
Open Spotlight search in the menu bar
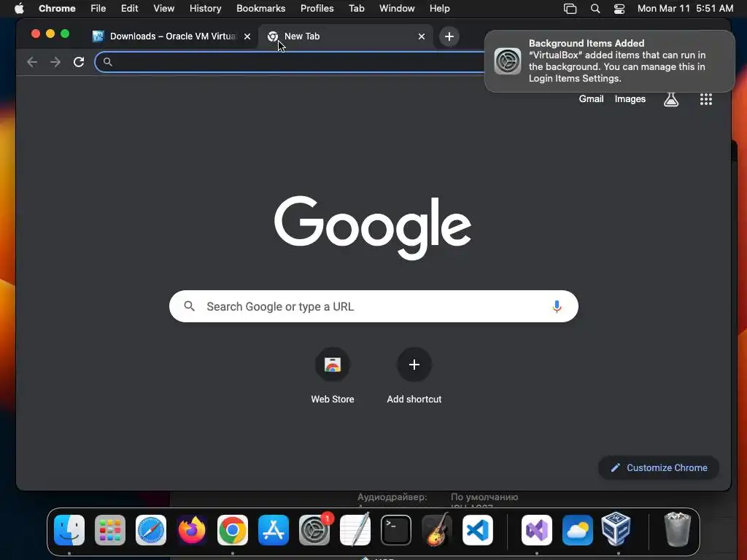[x=595, y=9]
